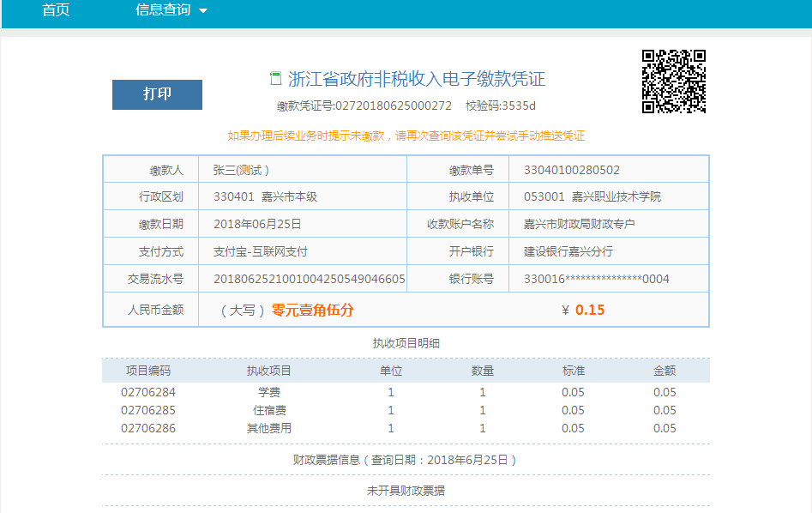
Task: Click the 金额 column header
Action: click(x=665, y=371)
